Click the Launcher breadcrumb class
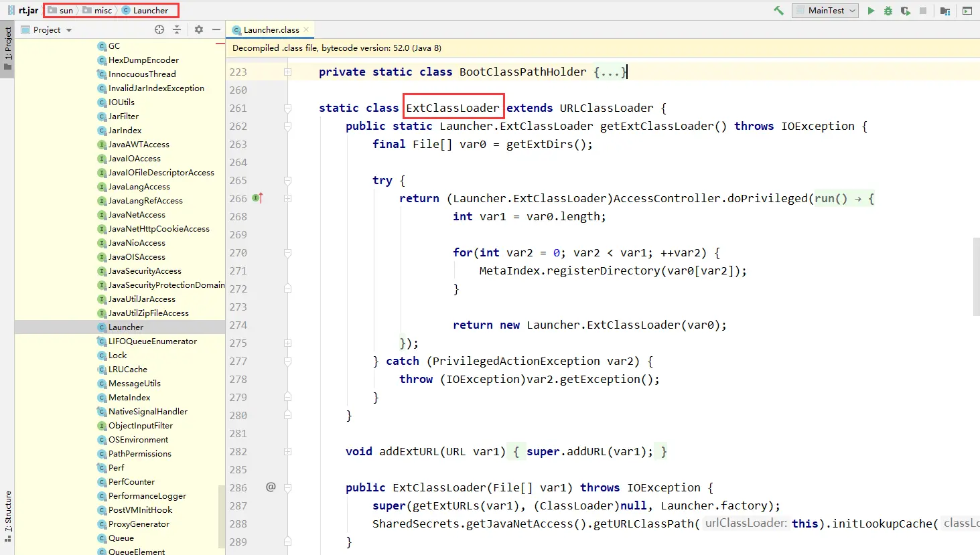This screenshot has height=555, width=980. point(145,10)
